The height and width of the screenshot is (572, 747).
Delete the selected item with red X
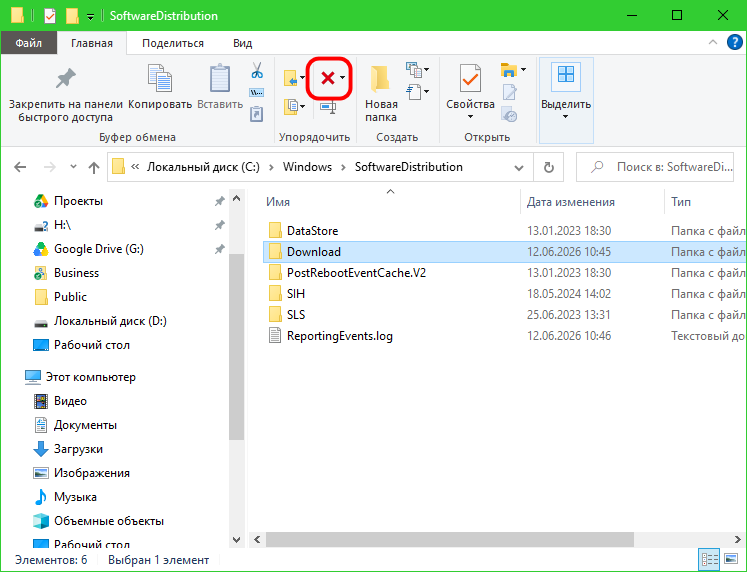point(327,78)
